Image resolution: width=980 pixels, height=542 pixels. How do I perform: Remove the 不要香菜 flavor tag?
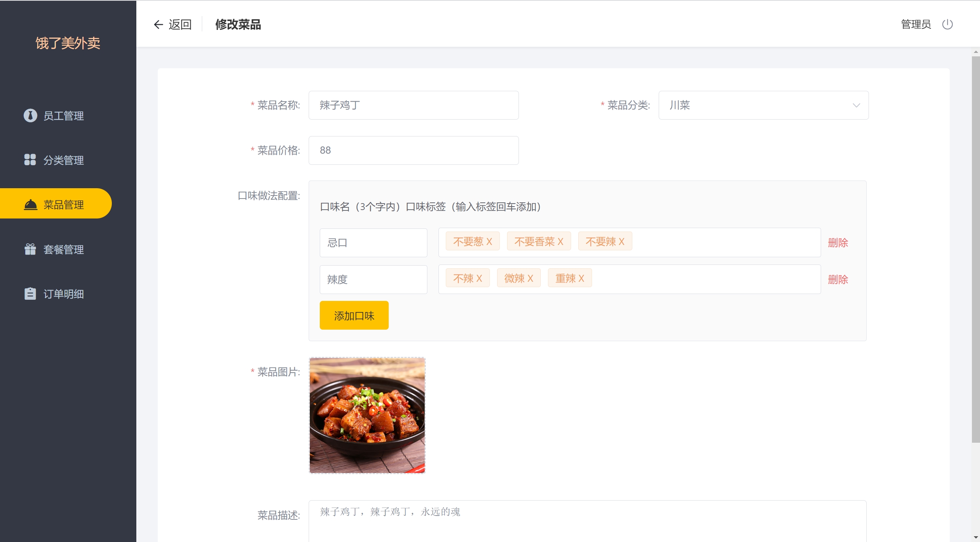coord(560,241)
